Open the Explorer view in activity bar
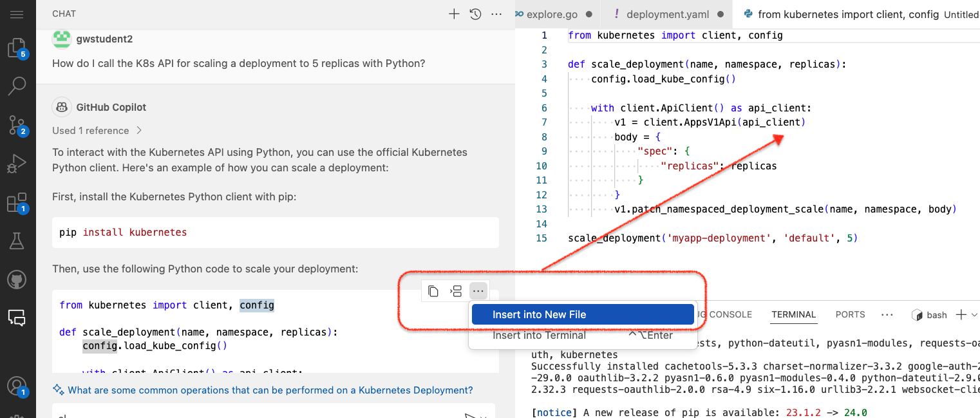Screen dimensions: 980x418 (17, 48)
